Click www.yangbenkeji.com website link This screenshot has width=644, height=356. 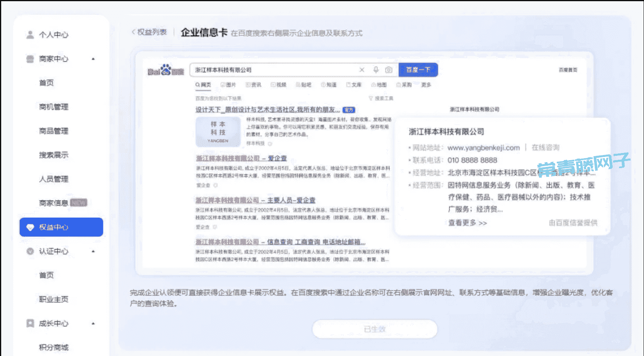[x=483, y=148]
